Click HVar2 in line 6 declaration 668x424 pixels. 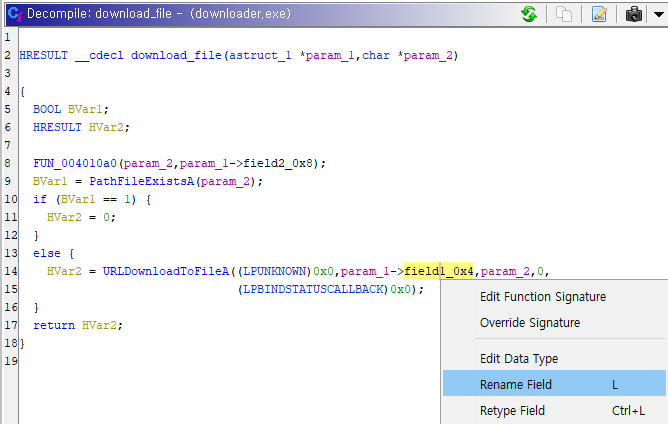pyautogui.click(x=106, y=127)
